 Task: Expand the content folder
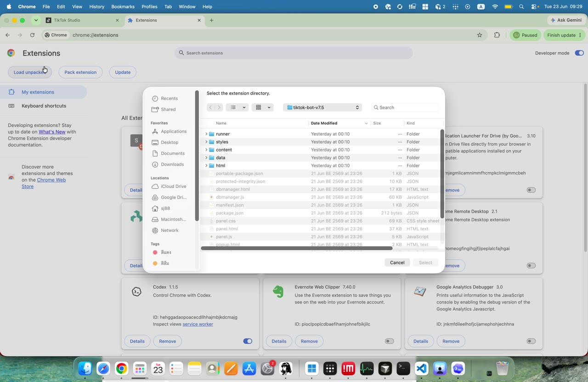206,150
